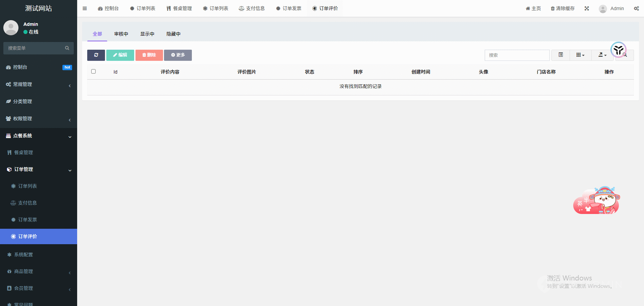Viewport: 644px width, 306px height.
Task: Toggle the sidebar hamburger menu icon
Action: point(85,8)
